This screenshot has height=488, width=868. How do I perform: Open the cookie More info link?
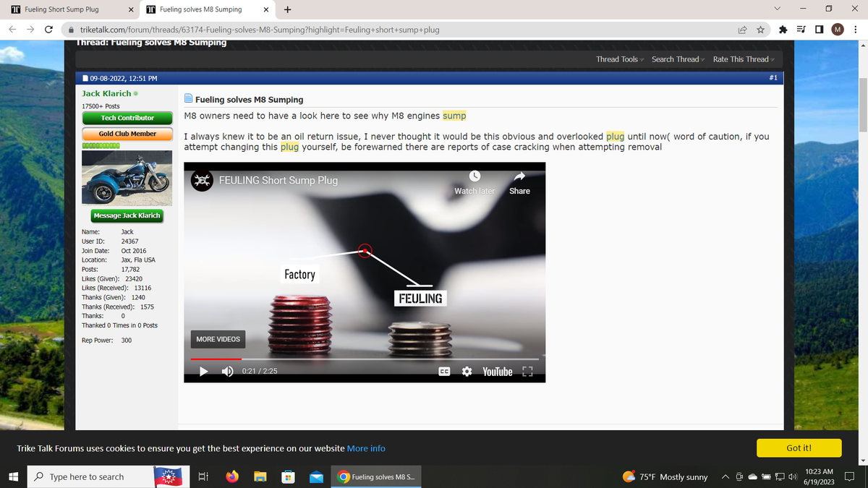366,448
